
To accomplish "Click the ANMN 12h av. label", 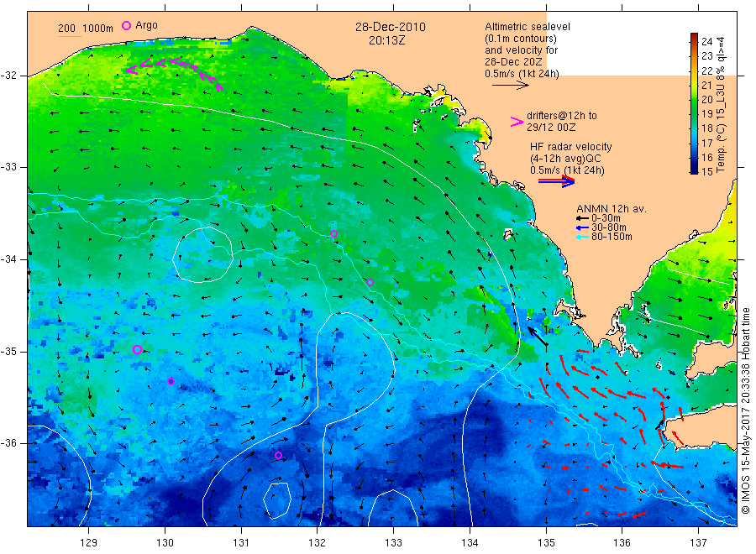I will tap(612, 209).
